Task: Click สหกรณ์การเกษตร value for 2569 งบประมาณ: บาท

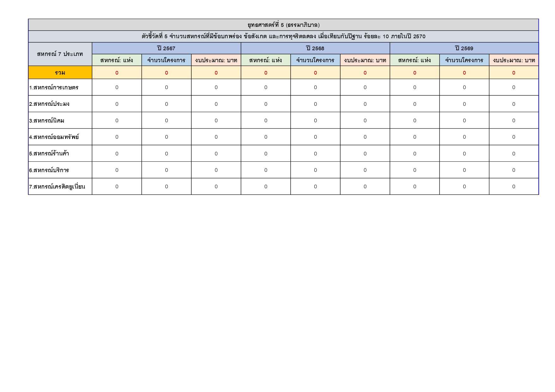Action: [x=514, y=87]
